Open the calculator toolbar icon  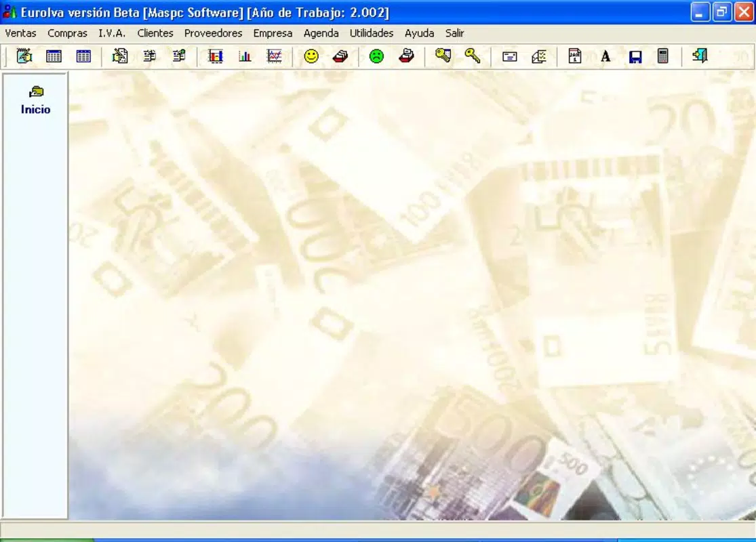click(663, 56)
